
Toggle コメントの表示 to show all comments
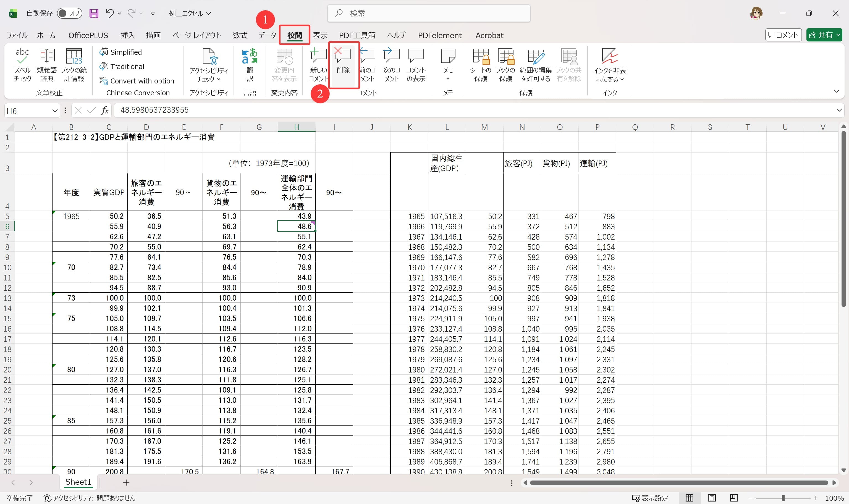416,65
